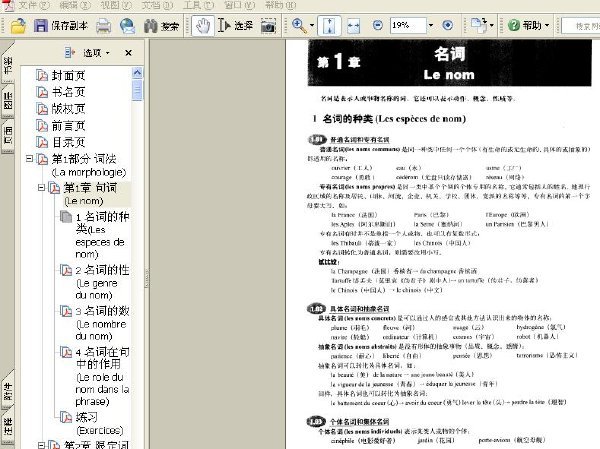
Task: Select the Zoom In magnifier tool
Action: tap(299, 26)
